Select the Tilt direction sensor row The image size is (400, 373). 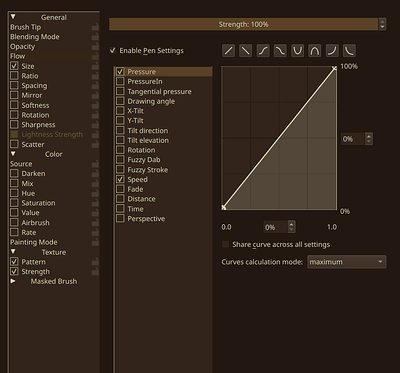click(x=164, y=130)
